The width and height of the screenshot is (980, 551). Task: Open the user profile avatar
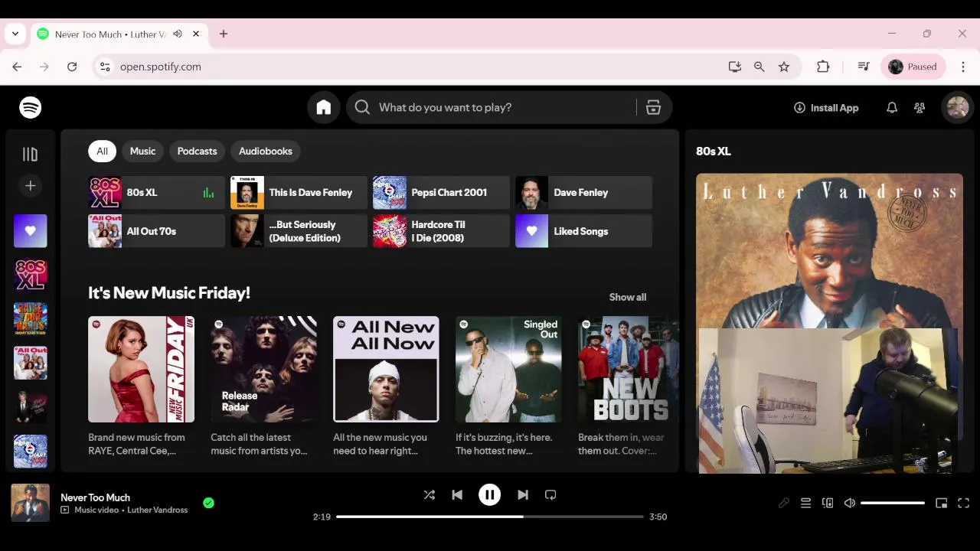pyautogui.click(x=958, y=108)
